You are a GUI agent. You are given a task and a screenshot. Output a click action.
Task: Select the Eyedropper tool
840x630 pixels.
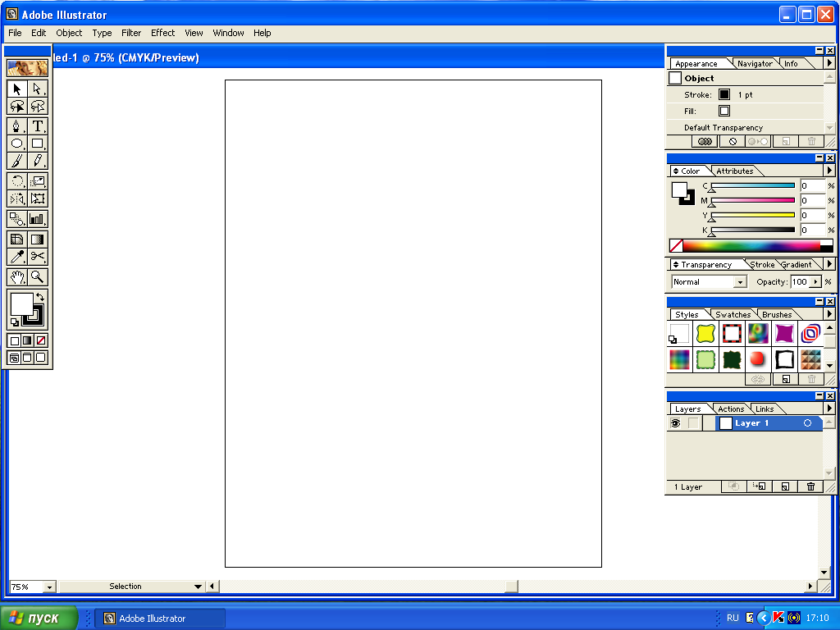point(16,257)
